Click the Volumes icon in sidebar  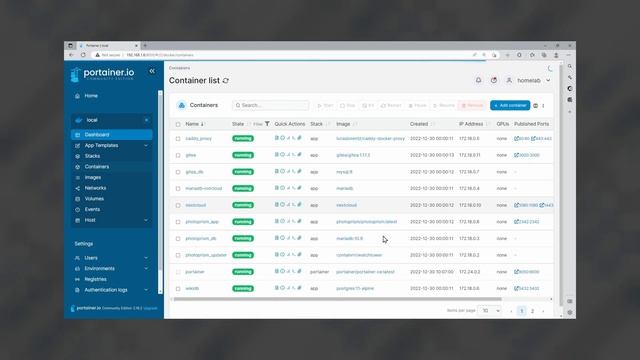pos(78,199)
